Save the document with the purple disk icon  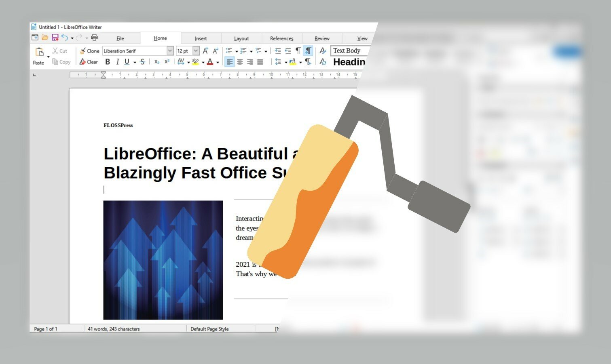55,38
